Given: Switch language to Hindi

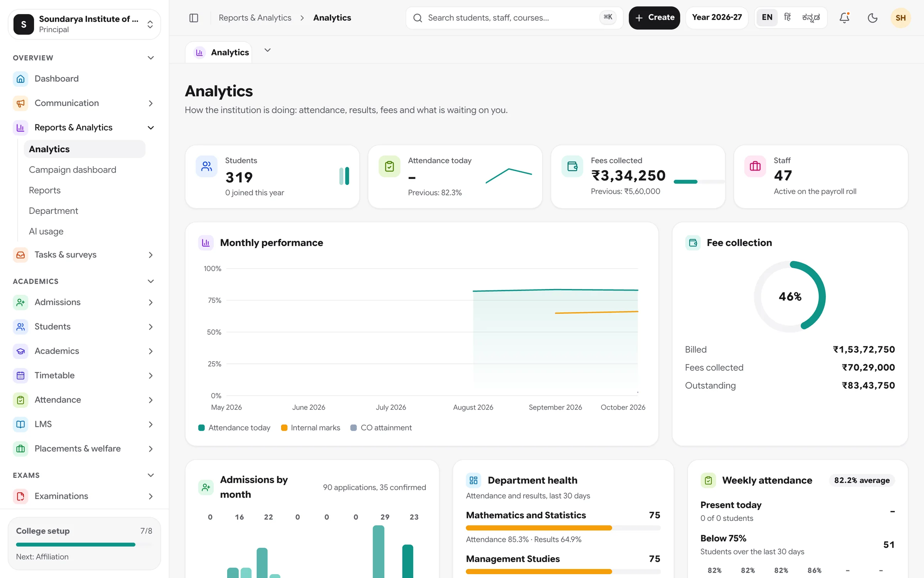Looking at the screenshot, I should tap(787, 17).
